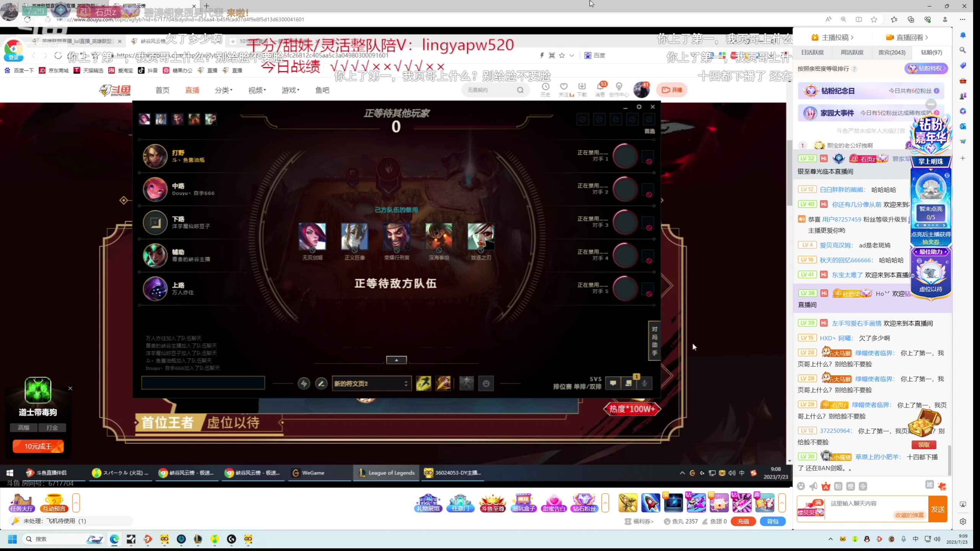The width and height of the screenshot is (980, 551).
Task: Click the 开播 start streaming button
Action: [x=672, y=90]
